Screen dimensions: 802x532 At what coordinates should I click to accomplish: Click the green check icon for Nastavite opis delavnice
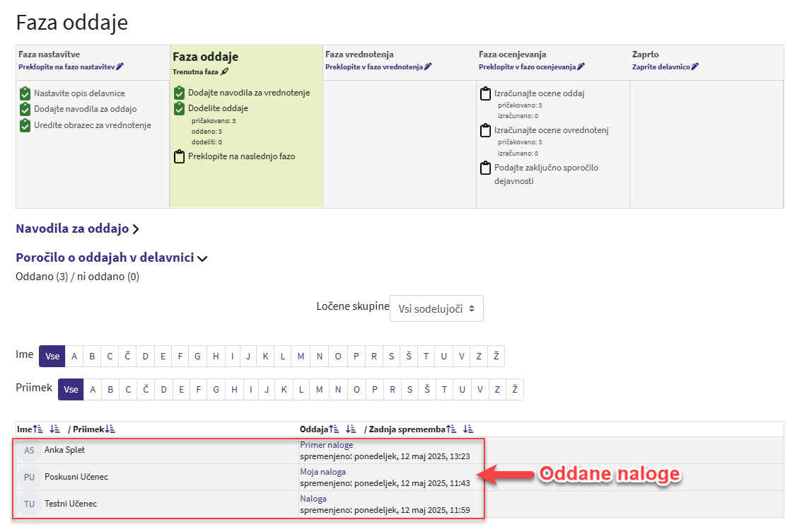(x=25, y=93)
